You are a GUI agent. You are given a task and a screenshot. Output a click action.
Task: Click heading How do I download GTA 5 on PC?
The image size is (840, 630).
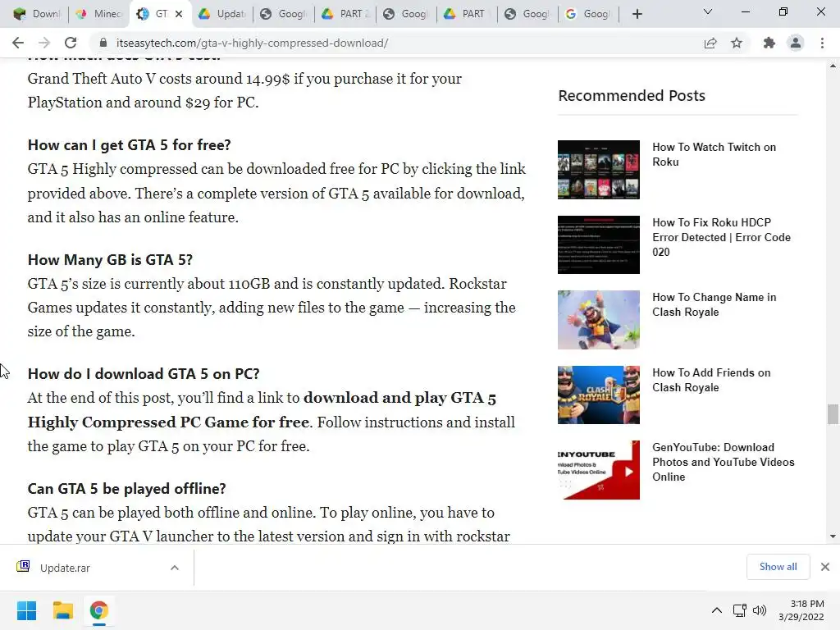144,374
